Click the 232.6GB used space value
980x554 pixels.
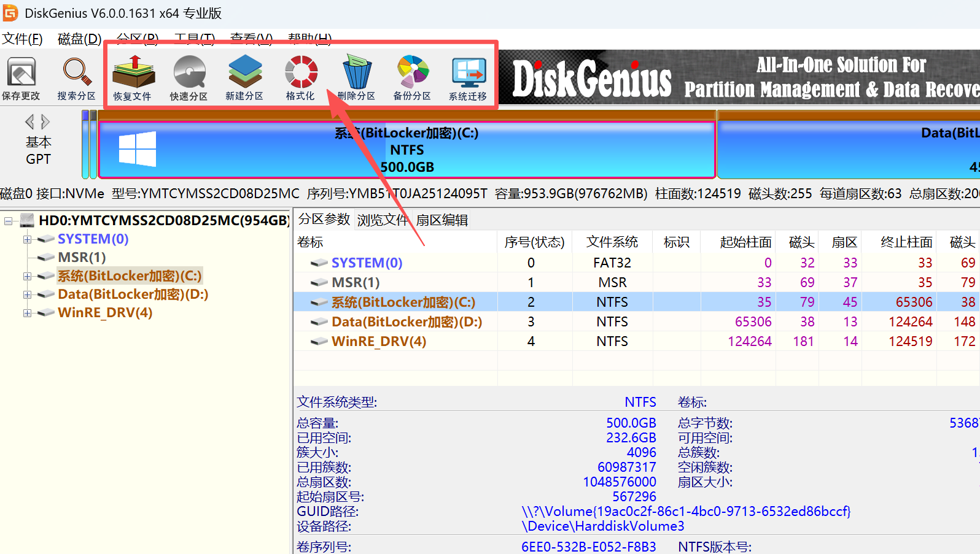point(631,437)
